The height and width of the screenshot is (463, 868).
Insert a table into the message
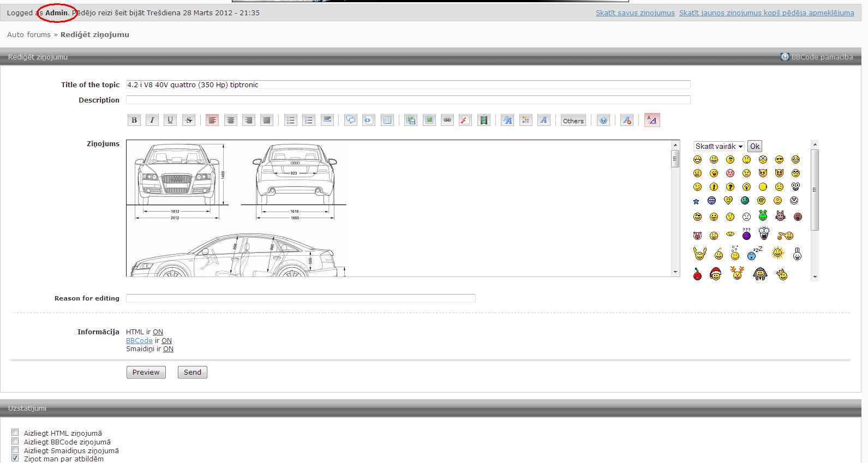point(387,120)
